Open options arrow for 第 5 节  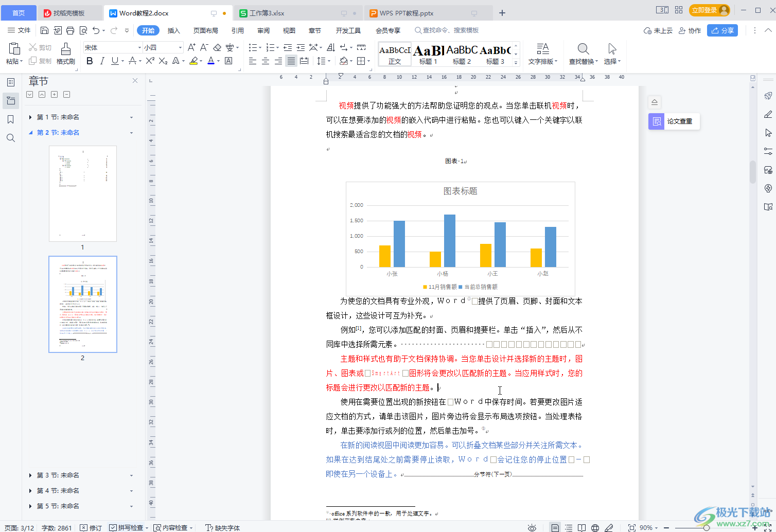(x=131, y=506)
